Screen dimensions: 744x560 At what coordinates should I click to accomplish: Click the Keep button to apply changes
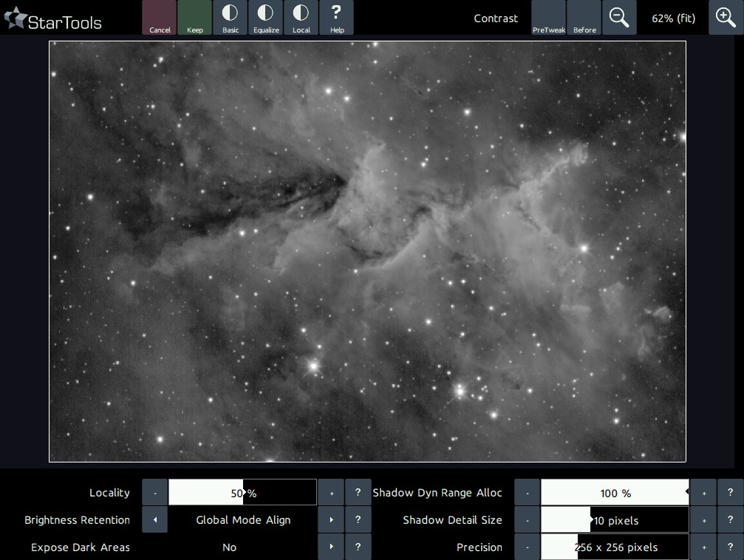pyautogui.click(x=195, y=18)
